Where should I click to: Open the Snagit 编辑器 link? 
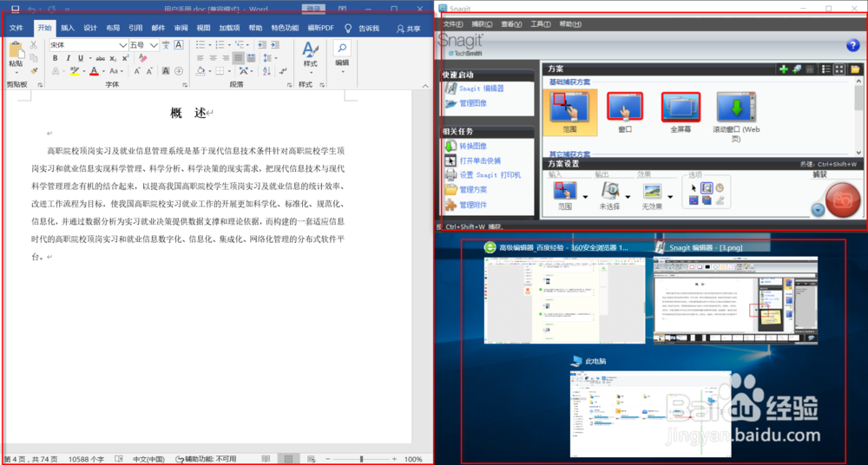[482, 88]
